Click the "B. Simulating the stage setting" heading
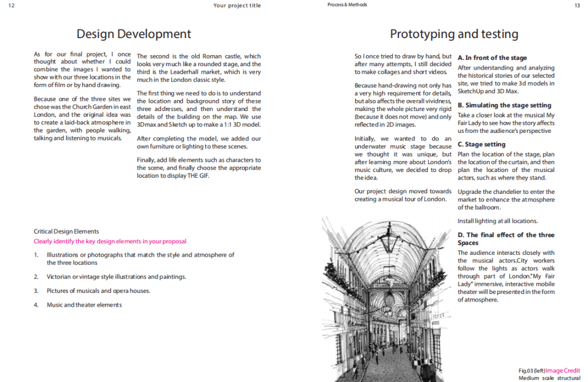 504,105
